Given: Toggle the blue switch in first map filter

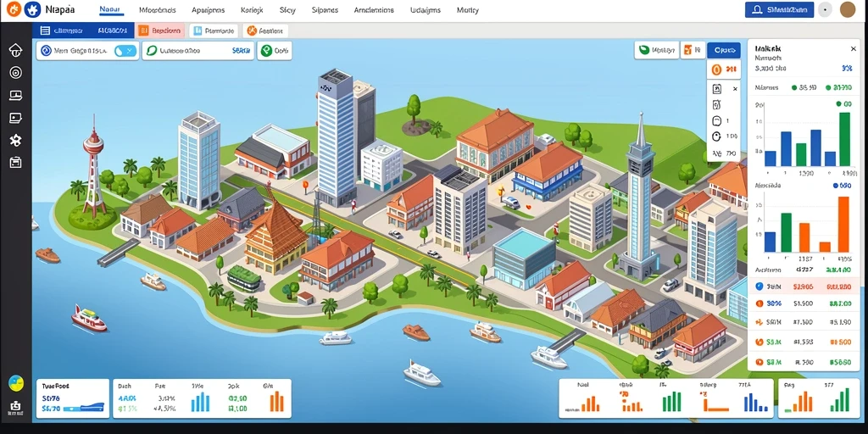Looking at the screenshot, I should pos(125,51).
